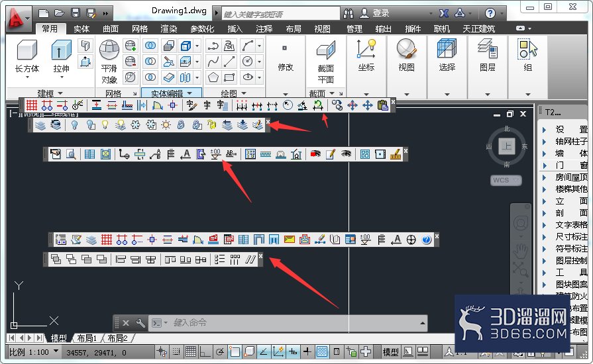
Task: Click the application menu red A button
Action: pos(17,18)
